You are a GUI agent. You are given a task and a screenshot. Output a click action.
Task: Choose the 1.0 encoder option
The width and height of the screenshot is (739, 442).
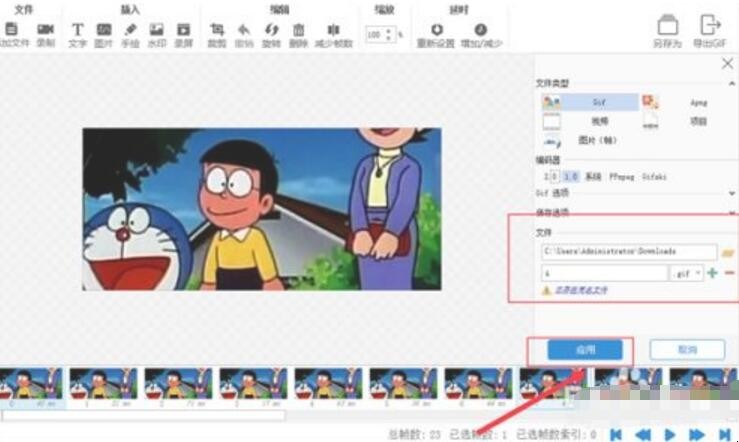pos(571,177)
